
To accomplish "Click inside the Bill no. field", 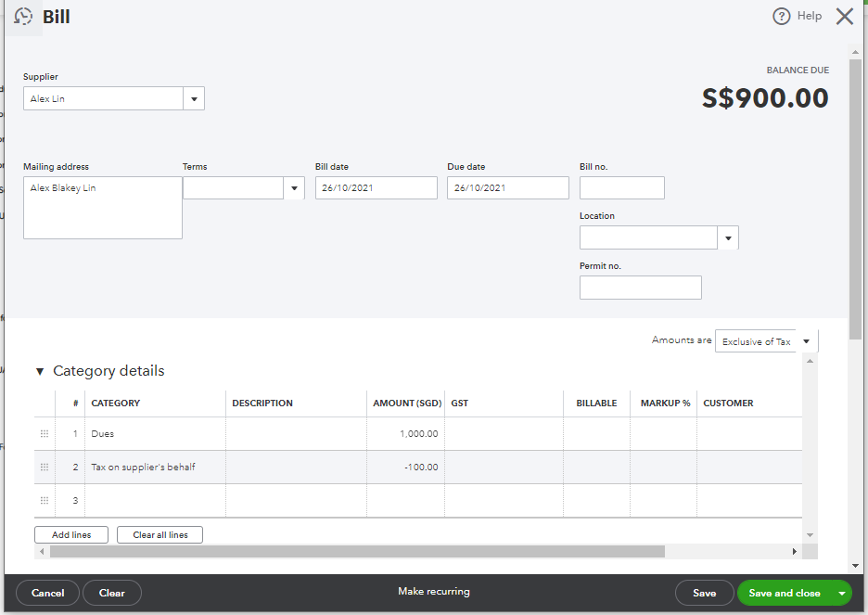I will (621, 187).
